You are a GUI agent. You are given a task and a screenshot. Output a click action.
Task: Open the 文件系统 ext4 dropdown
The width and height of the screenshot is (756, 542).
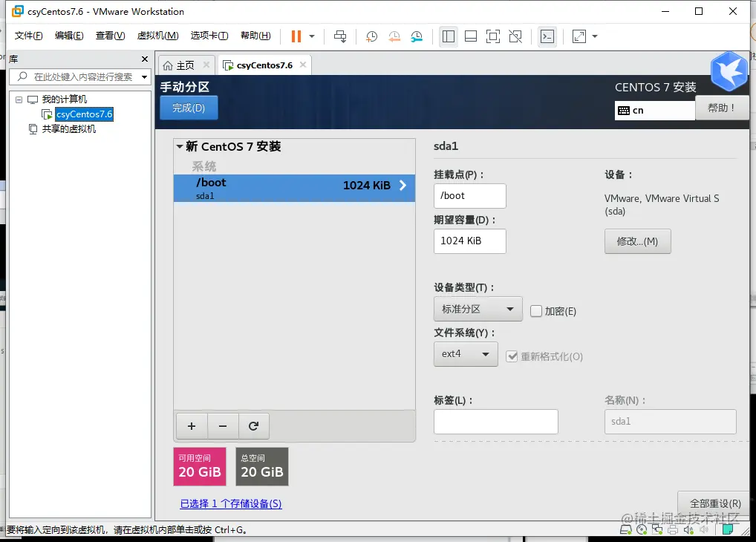[466, 354]
